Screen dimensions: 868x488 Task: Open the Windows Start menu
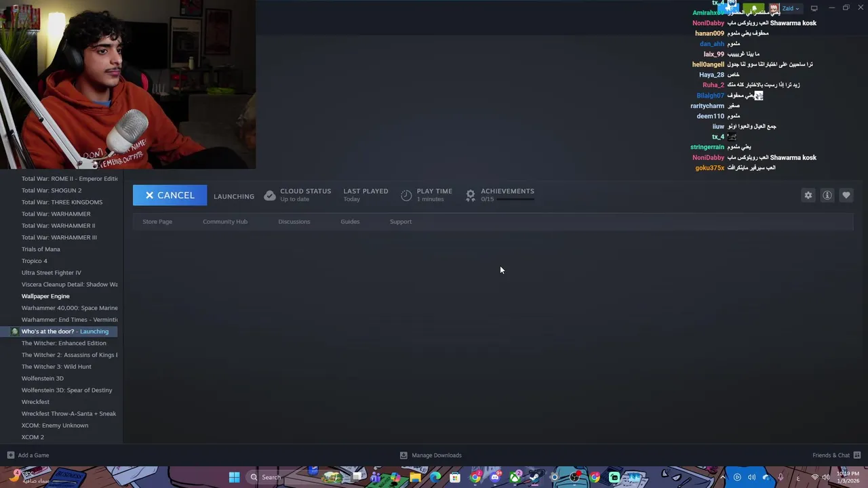click(234, 477)
